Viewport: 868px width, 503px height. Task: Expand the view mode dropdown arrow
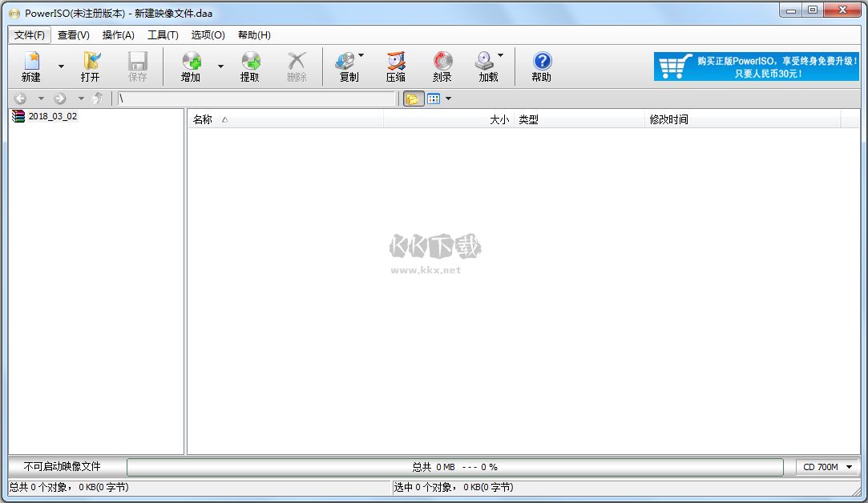pos(446,98)
